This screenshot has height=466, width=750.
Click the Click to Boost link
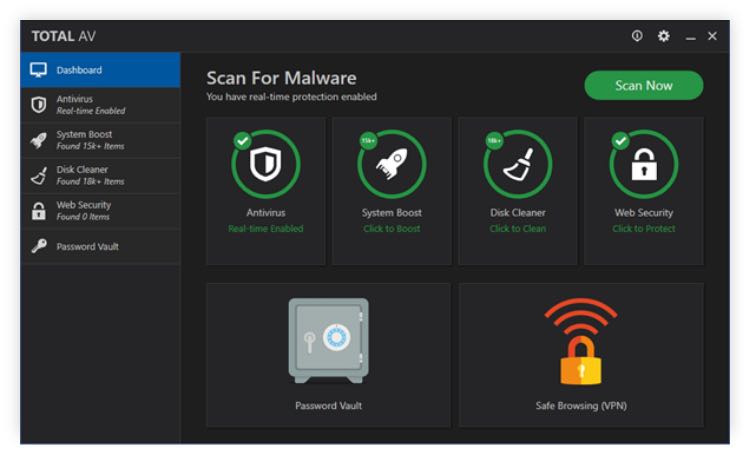pyautogui.click(x=392, y=229)
